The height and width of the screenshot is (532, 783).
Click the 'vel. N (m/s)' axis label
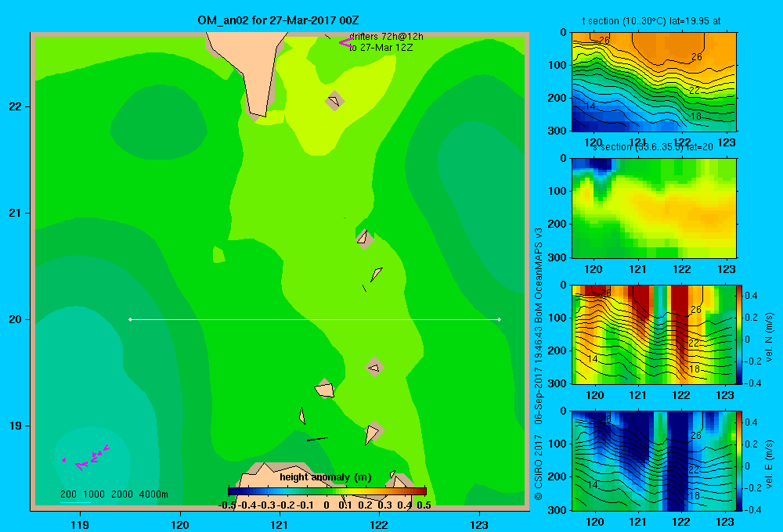[x=769, y=337]
